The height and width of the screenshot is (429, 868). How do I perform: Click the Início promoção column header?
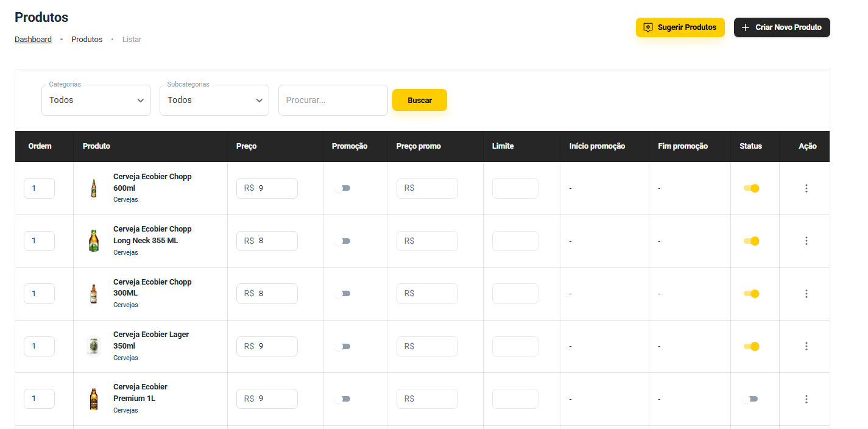(x=597, y=146)
